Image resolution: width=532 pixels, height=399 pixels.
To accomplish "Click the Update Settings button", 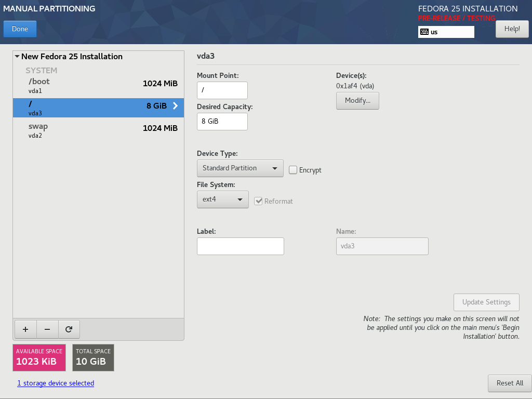I will point(486,302).
